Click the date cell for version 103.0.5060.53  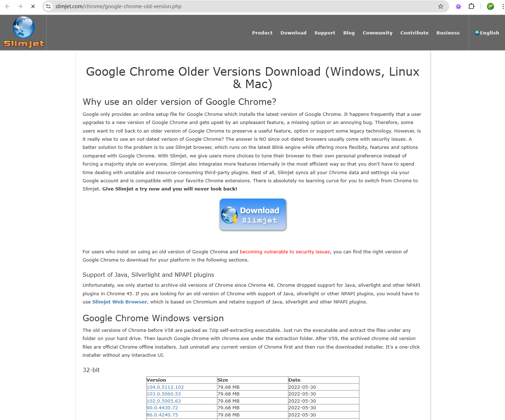coord(324,394)
